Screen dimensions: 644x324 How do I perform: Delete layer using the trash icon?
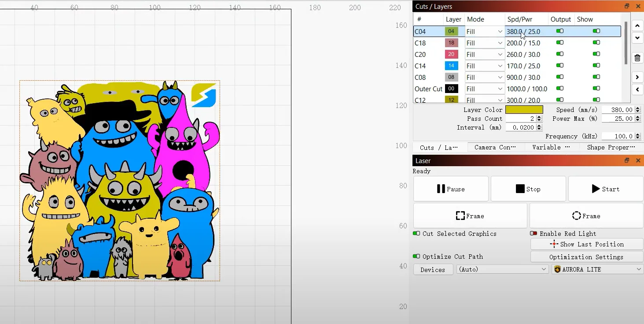(x=637, y=58)
